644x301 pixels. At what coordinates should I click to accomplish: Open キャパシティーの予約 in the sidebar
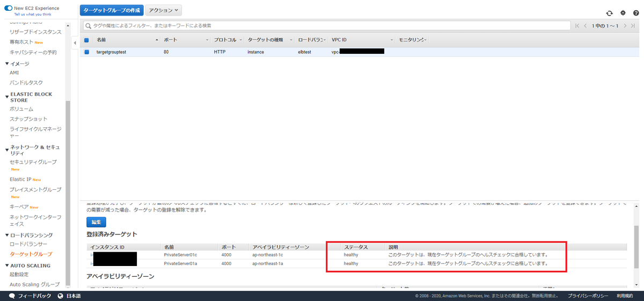33,52
